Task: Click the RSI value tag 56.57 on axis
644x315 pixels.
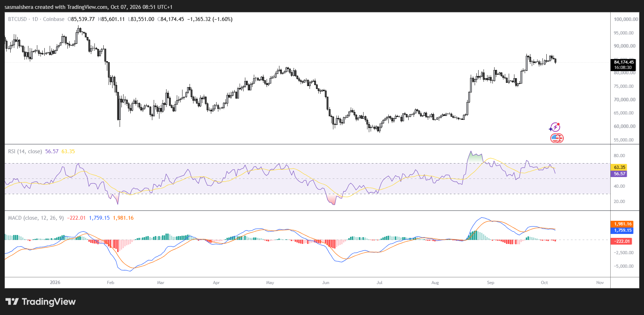Action: (620, 174)
